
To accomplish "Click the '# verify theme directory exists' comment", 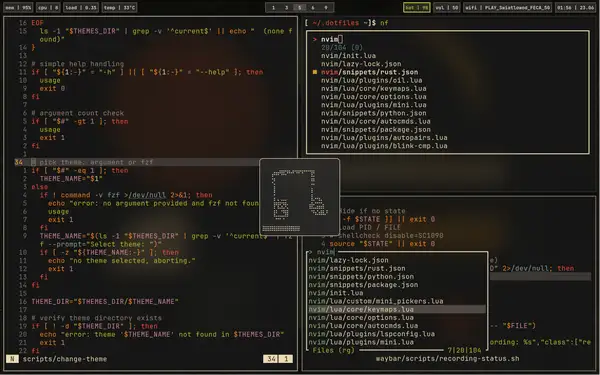I will tap(96, 318).
